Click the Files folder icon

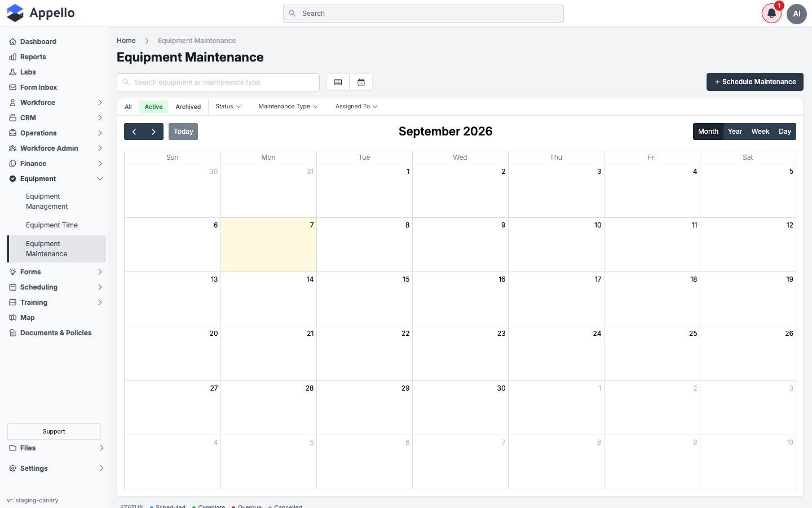click(13, 448)
